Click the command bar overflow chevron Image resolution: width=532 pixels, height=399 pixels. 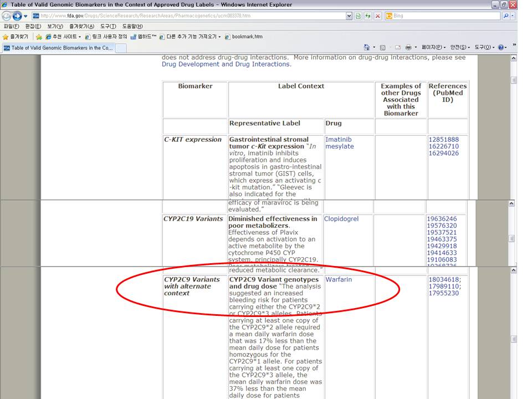point(514,44)
